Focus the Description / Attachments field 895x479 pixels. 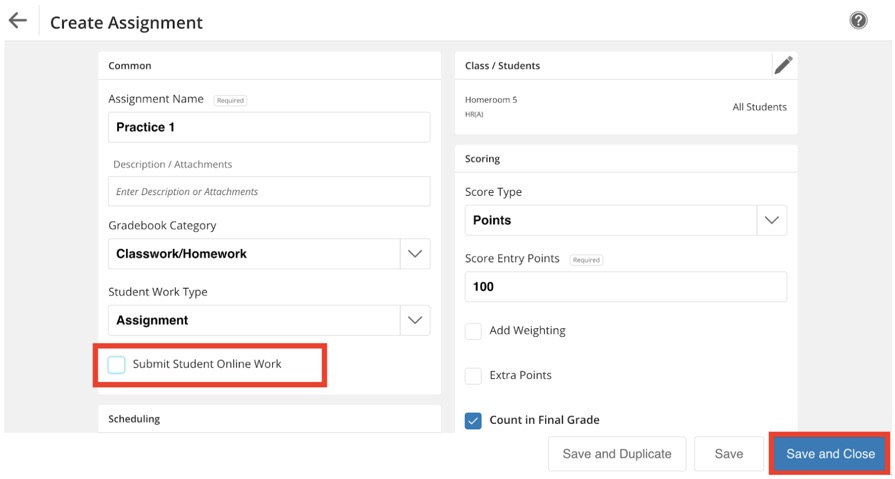click(269, 191)
